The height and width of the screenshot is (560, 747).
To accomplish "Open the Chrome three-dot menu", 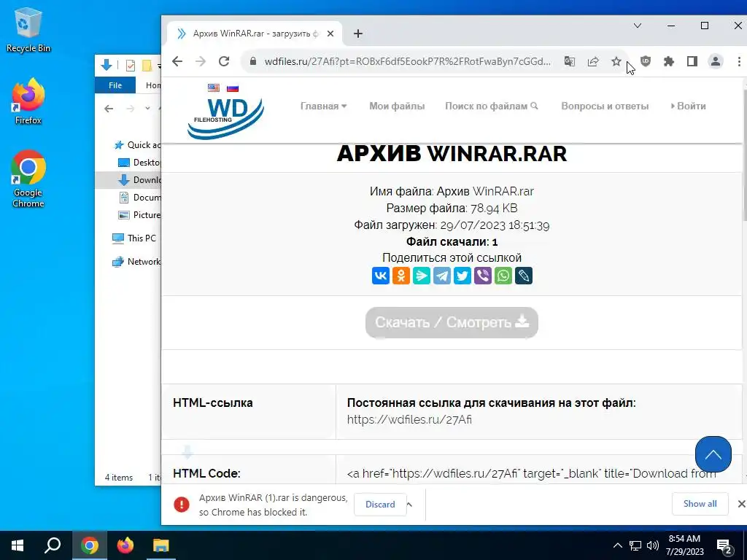I will click(739, 61).
